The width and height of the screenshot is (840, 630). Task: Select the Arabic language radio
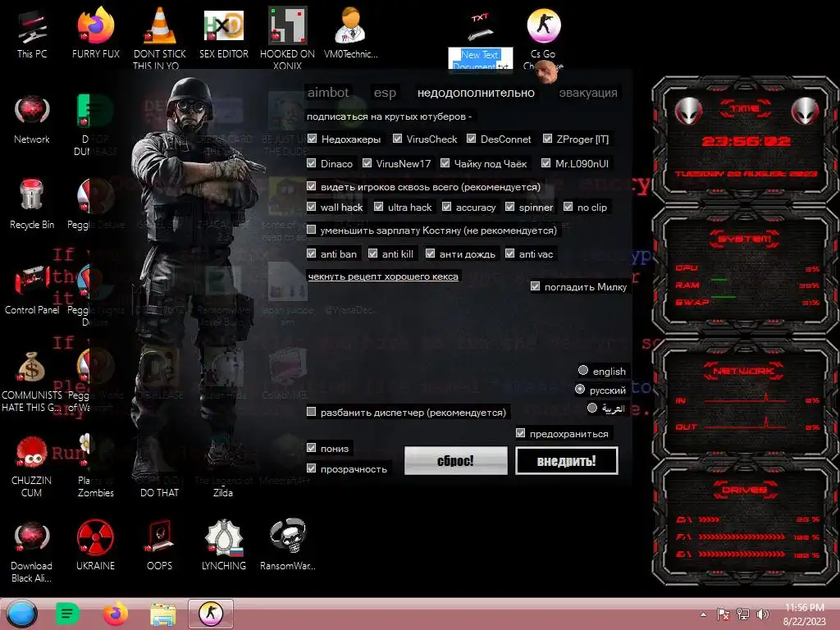(x=592, y=409)
